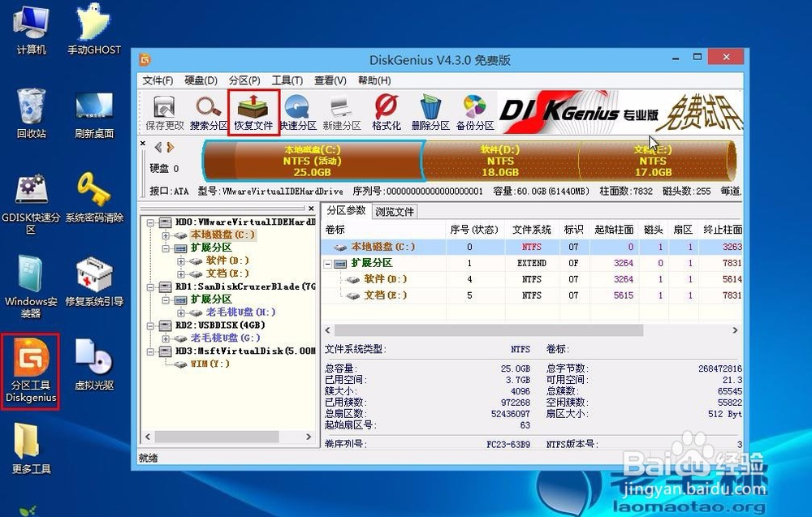Open the 搜索分区 tool

pos(209,113)
